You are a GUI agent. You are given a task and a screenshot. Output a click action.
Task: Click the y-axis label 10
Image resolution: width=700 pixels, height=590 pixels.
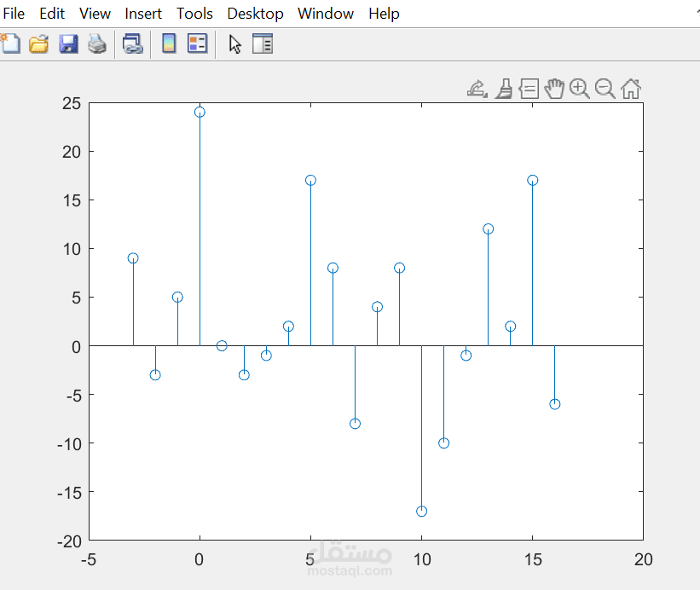72,249
